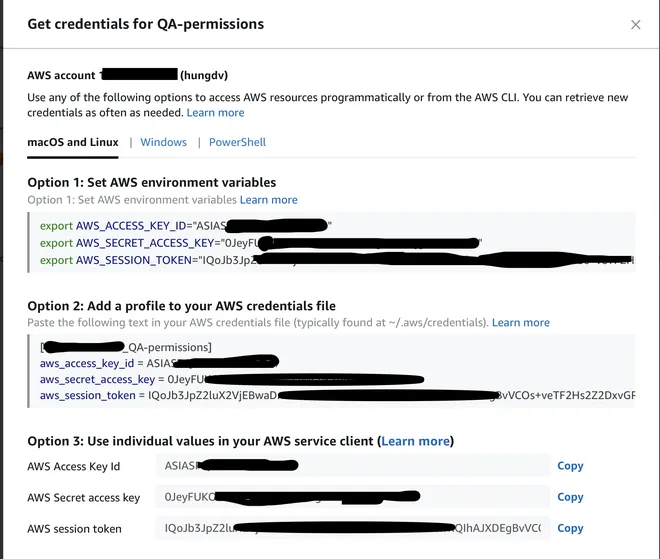Copy the AWS Secret access key

click(x=570, y=497)
